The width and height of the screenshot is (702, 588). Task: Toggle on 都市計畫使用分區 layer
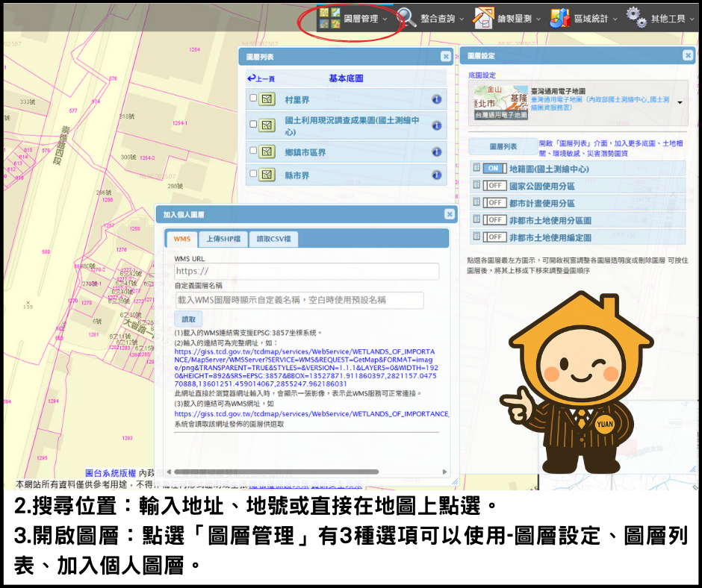494,203
